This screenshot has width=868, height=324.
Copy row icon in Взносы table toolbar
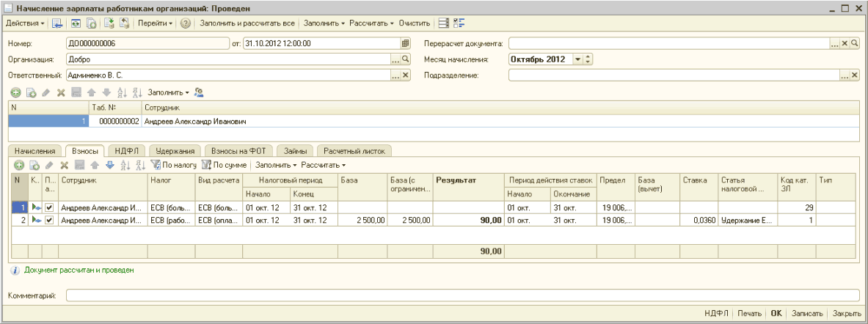(34, 165)
